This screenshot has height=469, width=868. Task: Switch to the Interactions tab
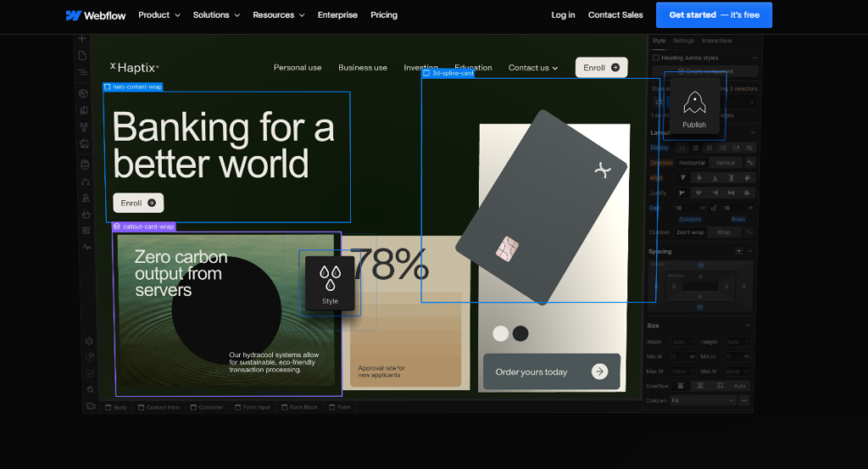[x=717, y=41]
